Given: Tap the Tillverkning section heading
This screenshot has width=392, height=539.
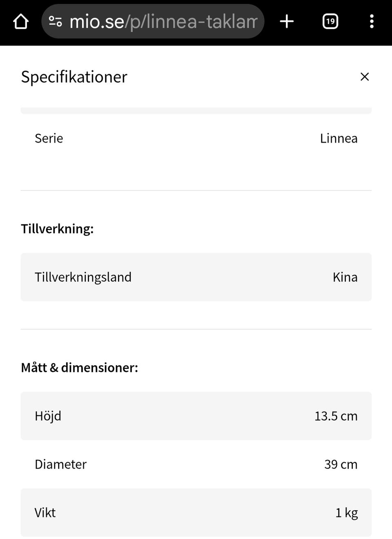Looking at the screenshot, I should click(x=57, y=229).
